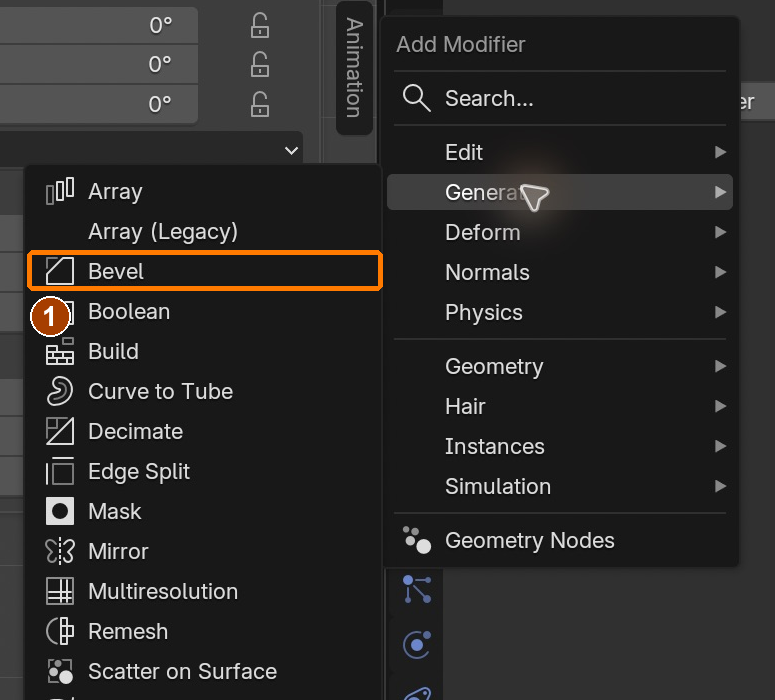Click the Array modifier icon

click(60, 191)
